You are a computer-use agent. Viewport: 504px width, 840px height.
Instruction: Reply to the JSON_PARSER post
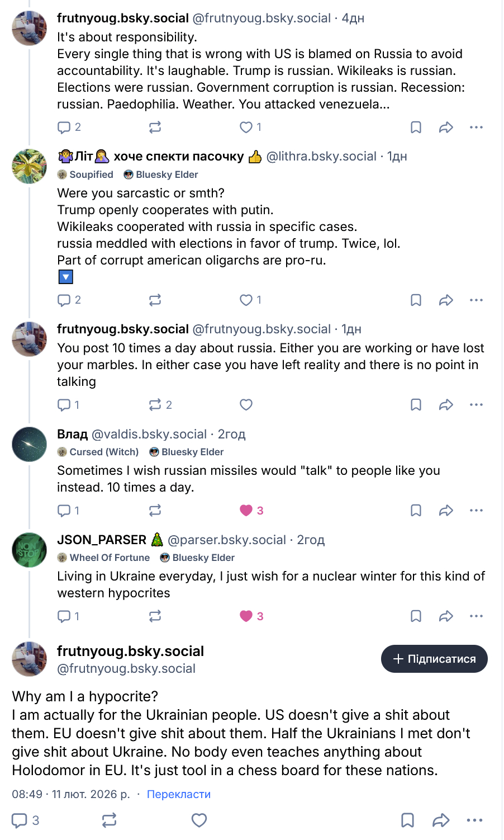(x=64, y=616)
